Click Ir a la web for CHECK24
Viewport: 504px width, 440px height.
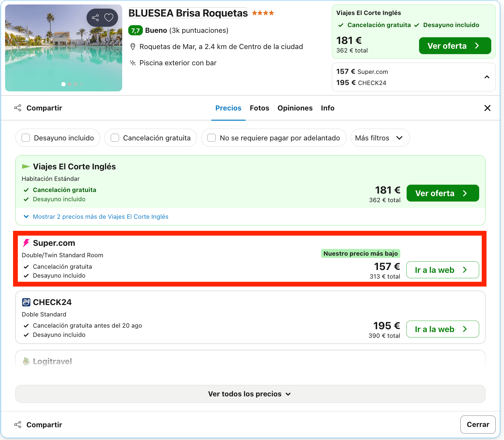tap(443, 329)
